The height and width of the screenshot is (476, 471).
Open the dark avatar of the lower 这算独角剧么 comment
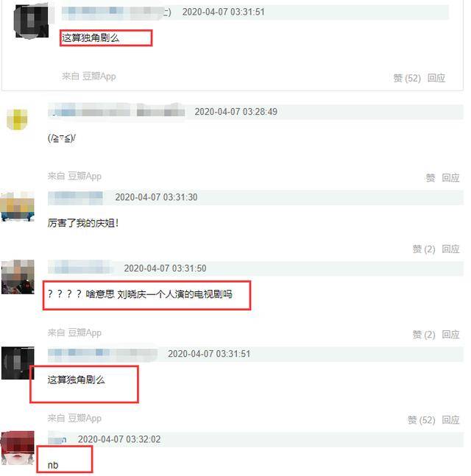click(x=18, y=363)
